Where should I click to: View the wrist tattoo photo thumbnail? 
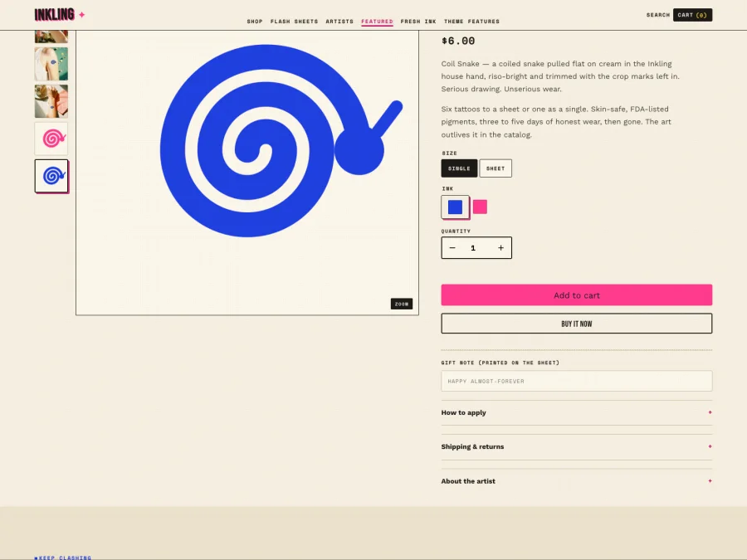[x=51, y=101]
